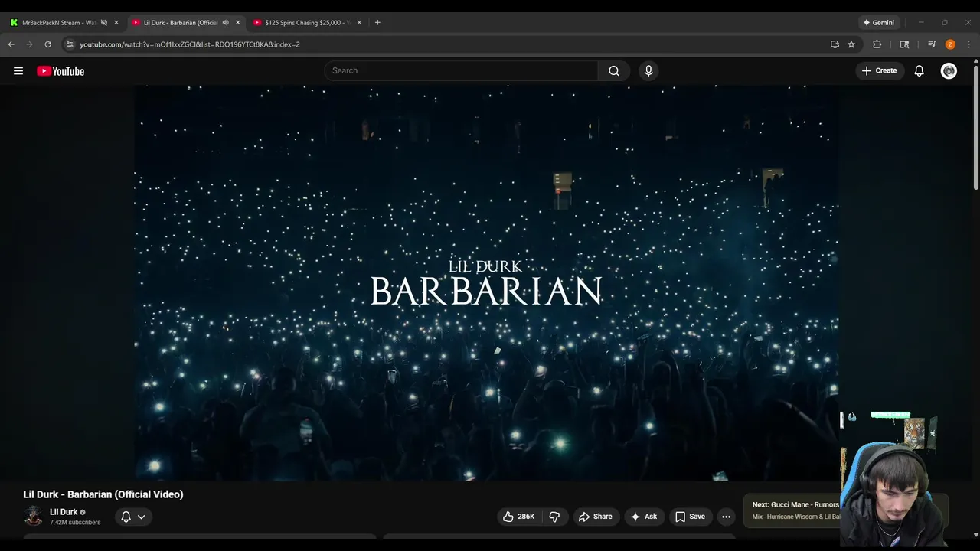
Task: Close the Lil Durk Barbarian tab
Action: click(237, 23)
